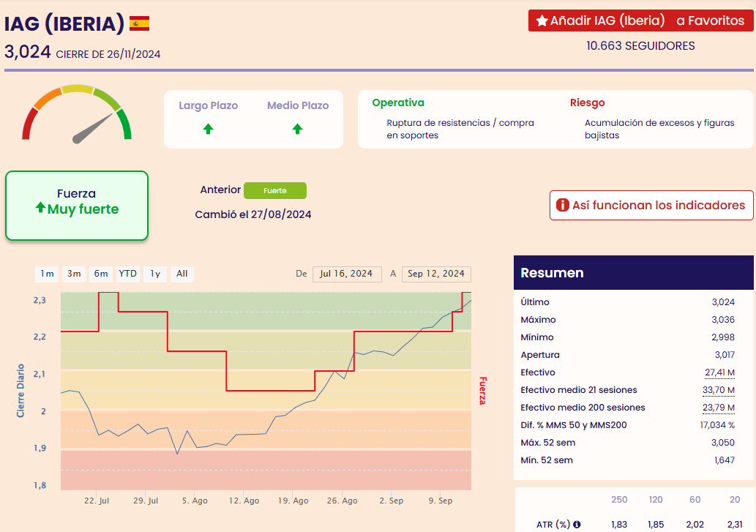
Task: Open the end date field Sep 12, 2024
Action: tap(436, 274)
